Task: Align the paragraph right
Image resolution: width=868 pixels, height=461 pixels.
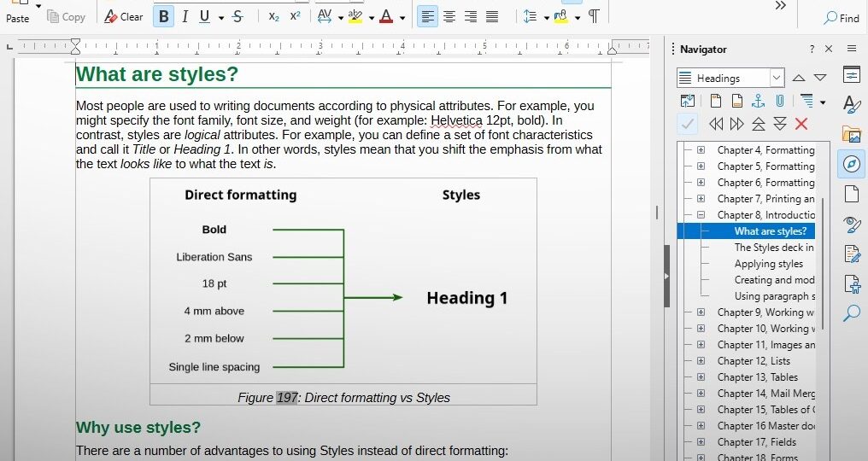Action: tap(471, 16)
